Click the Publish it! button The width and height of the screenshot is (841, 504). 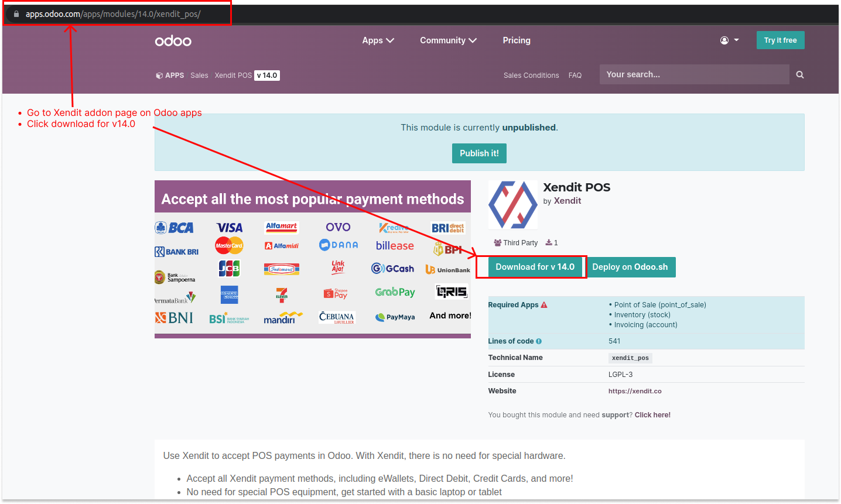click(x=479, y=153)
